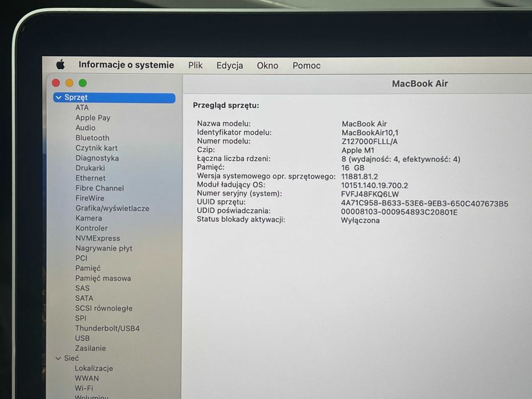Collapse the Sprzęt section chevron
The height and width of the screenshot is (399, 532).
(58, 97)
